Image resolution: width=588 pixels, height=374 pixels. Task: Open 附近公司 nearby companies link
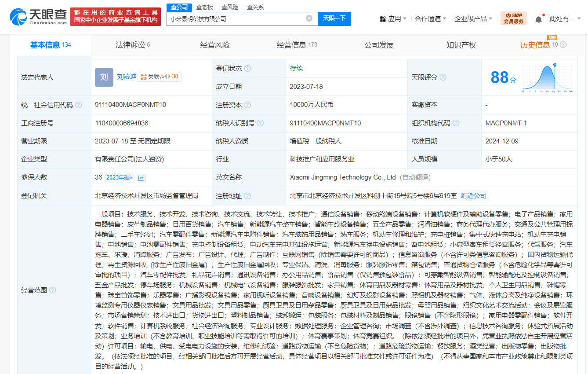pos(473,196)
